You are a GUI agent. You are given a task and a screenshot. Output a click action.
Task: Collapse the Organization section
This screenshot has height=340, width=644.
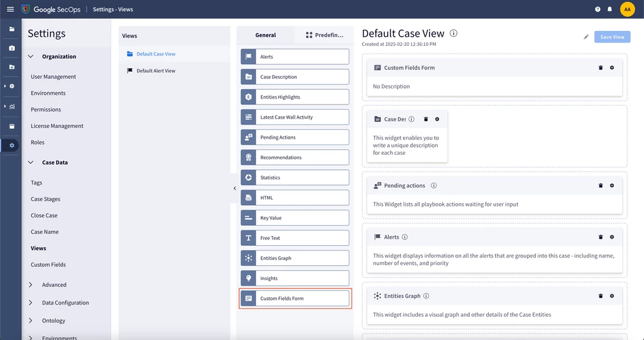[x=30, y=56]
